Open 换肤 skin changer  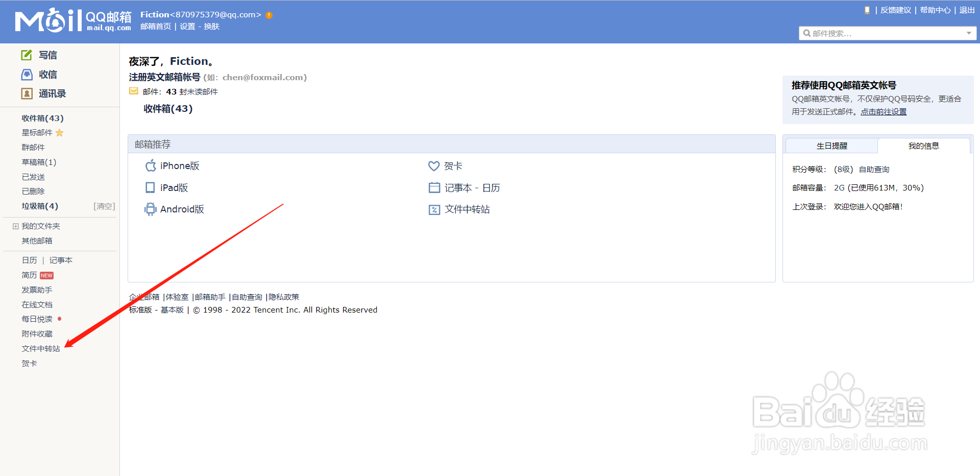tap(212, 27)
